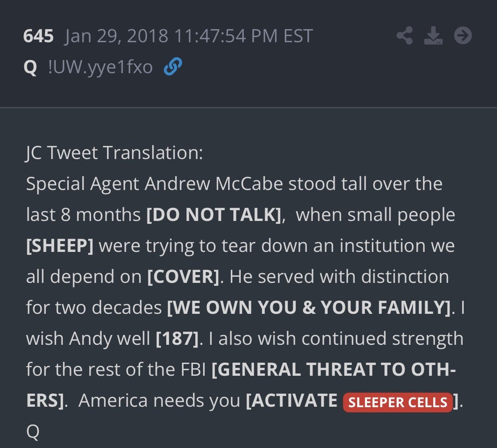This screenshot has width=497, height=448.
Task: Click the bold [DO NOT TALK] phrase
Action: tap(214, 215)
